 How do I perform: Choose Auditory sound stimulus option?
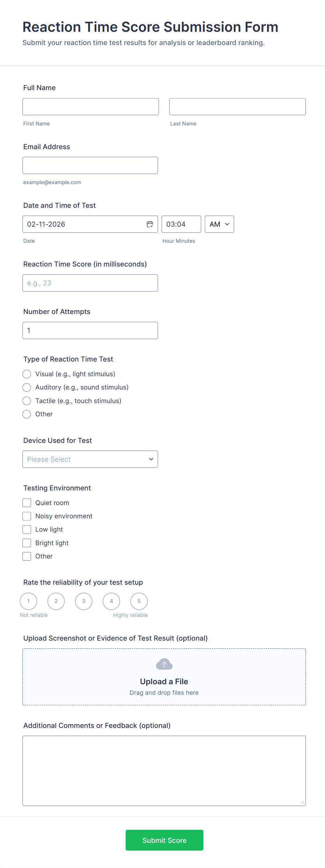[27, 387]
